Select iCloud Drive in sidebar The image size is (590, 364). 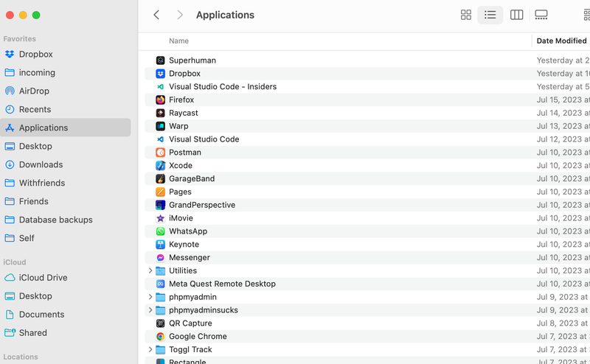pyautogui.click(x=43, y=278)
